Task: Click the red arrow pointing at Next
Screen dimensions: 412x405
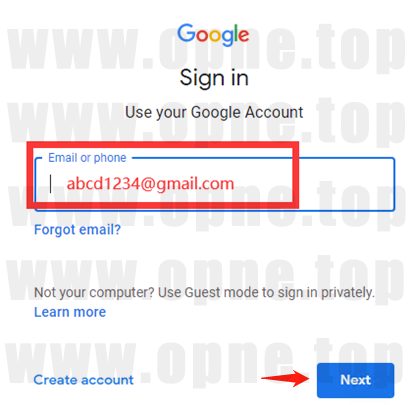Action: [285, 379]
